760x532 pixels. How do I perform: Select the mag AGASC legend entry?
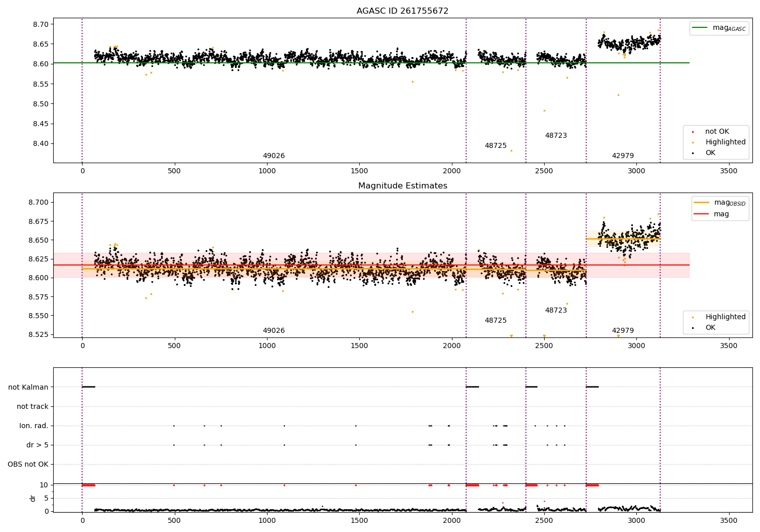[x=719, y=28]
